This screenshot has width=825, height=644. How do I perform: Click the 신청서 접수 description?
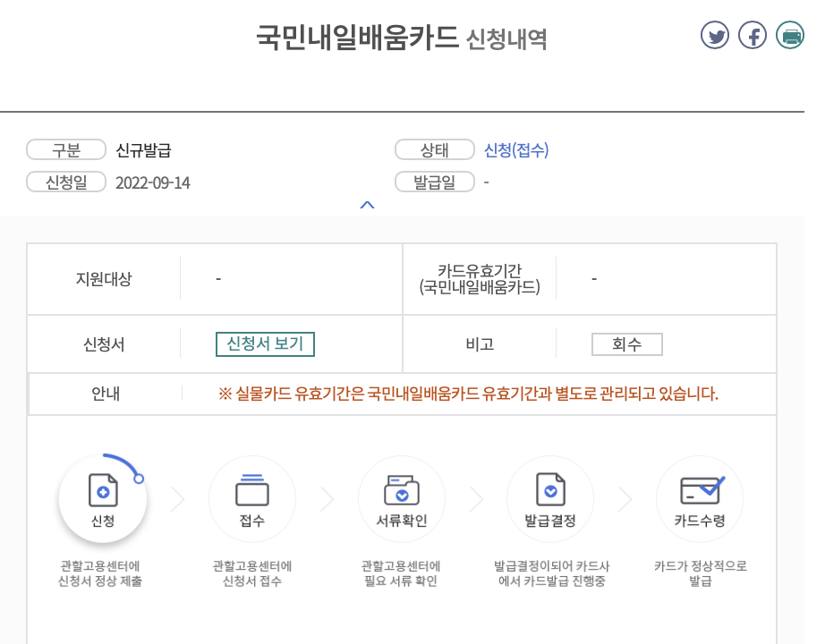point(252,581)
